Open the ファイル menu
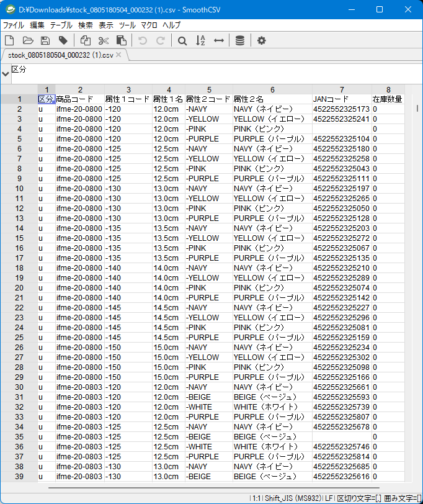The image size is (423, 504). [13, 25]
